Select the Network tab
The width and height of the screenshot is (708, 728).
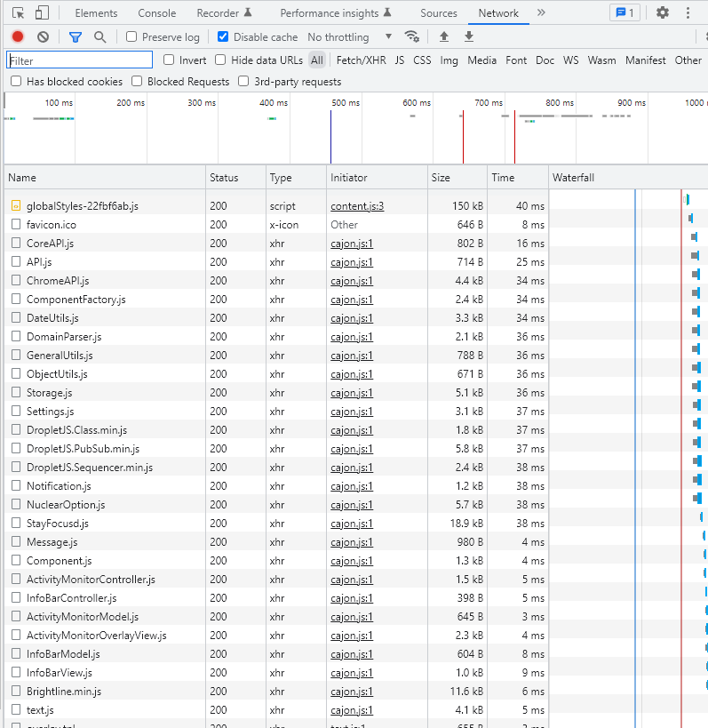[498, 13]
